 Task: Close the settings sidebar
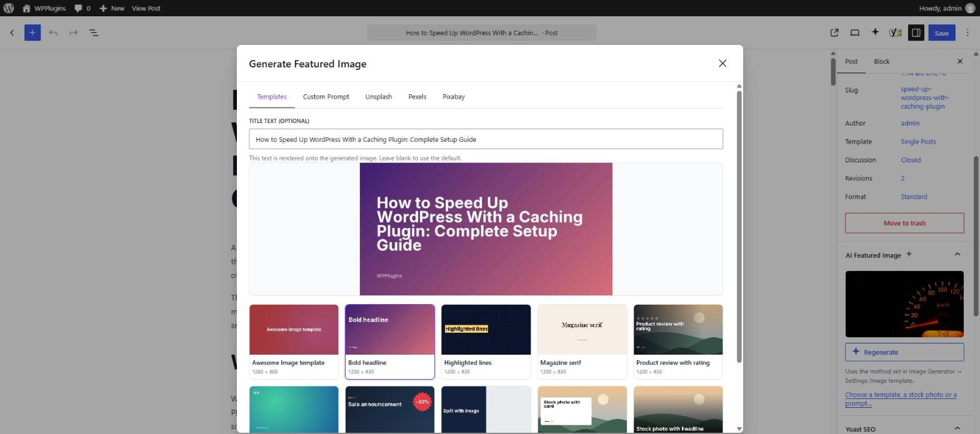960,61
